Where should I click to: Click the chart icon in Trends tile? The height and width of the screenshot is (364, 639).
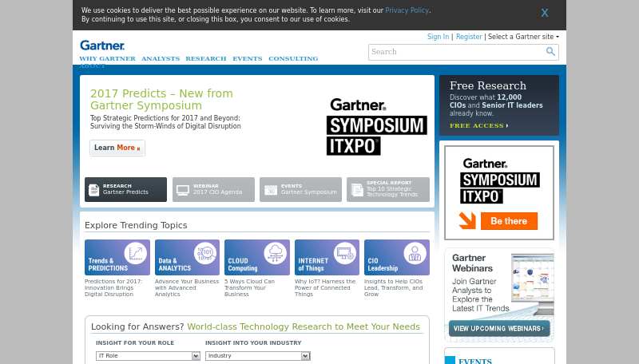click(x=135, y=253)
